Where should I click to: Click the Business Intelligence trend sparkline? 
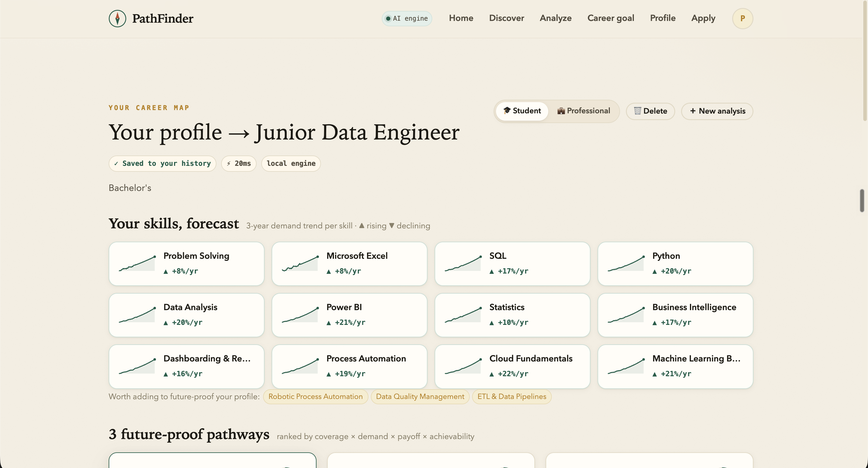click(x=626, y=315)
